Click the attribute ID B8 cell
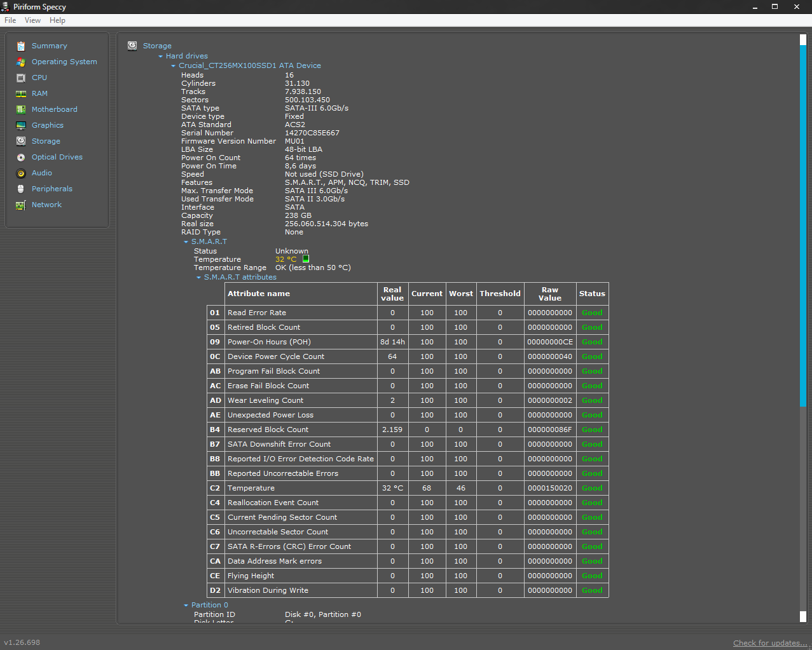 tap(216, 459)
